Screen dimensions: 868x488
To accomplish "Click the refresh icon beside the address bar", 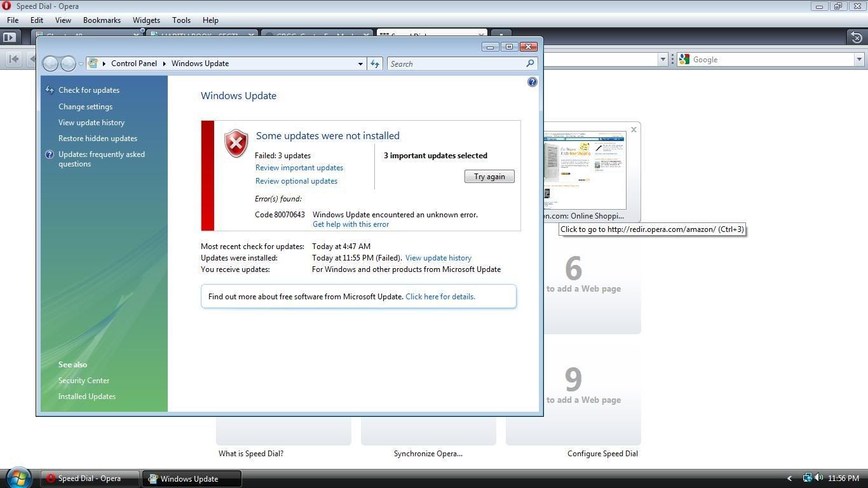I will [x=375, y=64].
